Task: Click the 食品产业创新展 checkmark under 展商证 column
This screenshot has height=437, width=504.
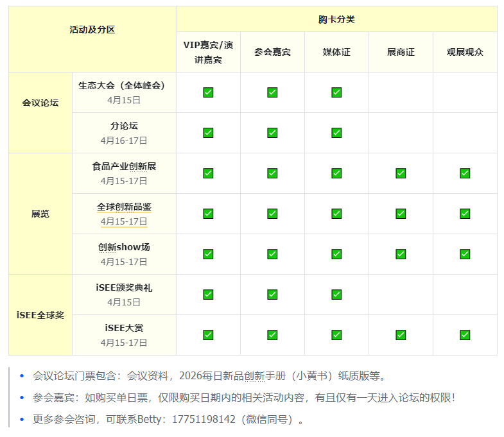Action: pyautogui.click(x=401, y=173)
